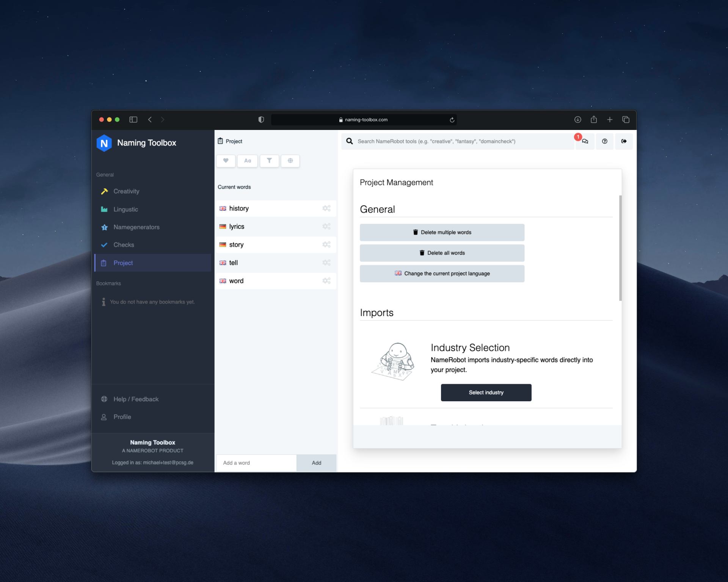Open settings gears for word 'history'

326,208
